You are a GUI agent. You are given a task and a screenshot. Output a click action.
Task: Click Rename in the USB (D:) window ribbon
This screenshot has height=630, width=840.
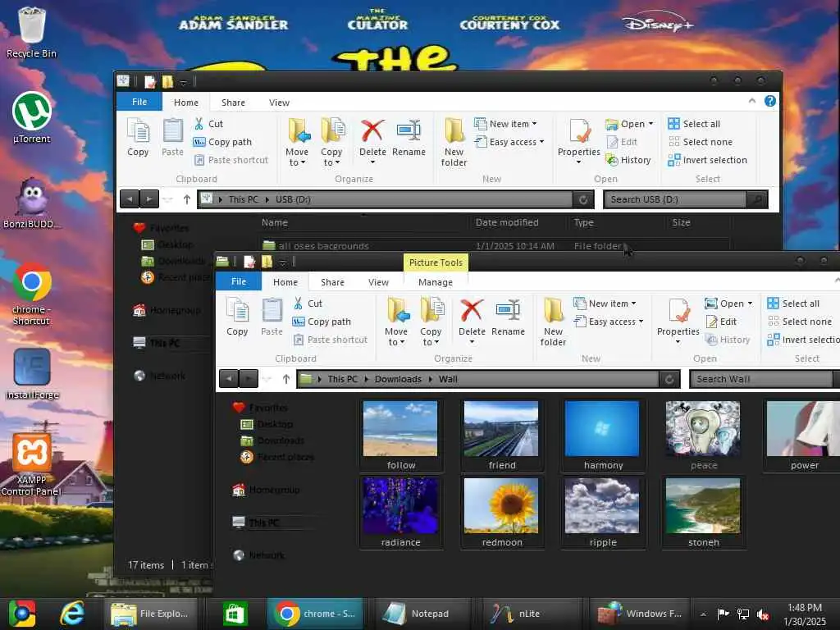(409, 138)
